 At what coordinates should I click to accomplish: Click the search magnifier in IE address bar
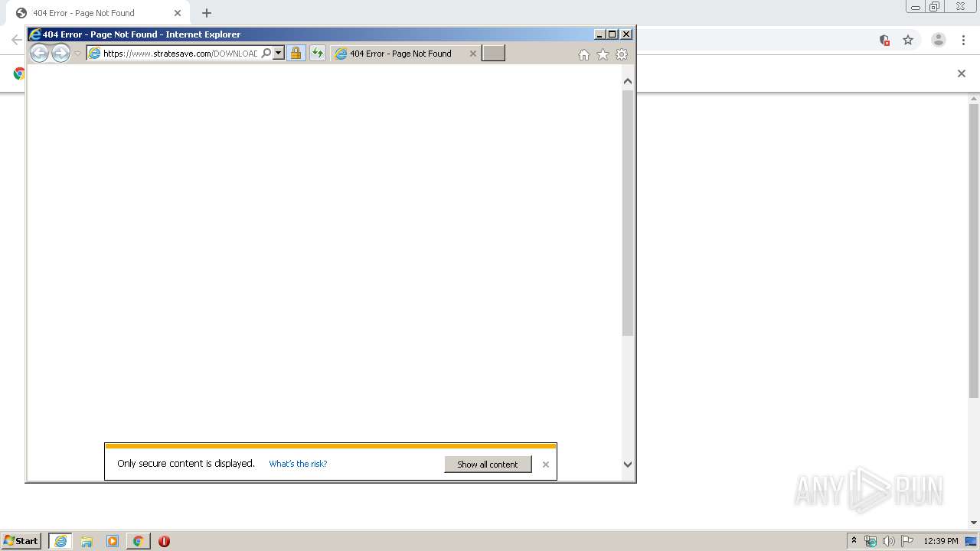tap(266, 54)
